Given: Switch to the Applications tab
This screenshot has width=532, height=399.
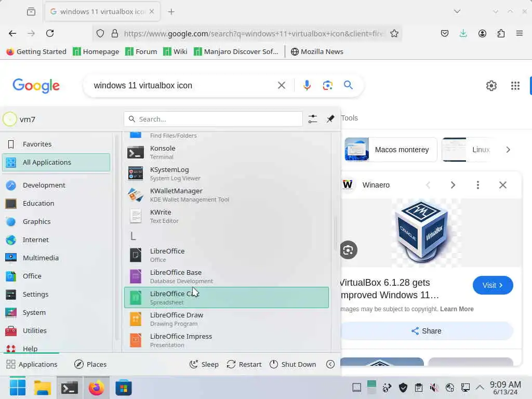Looking at the screenshot, I should (32, 364).
